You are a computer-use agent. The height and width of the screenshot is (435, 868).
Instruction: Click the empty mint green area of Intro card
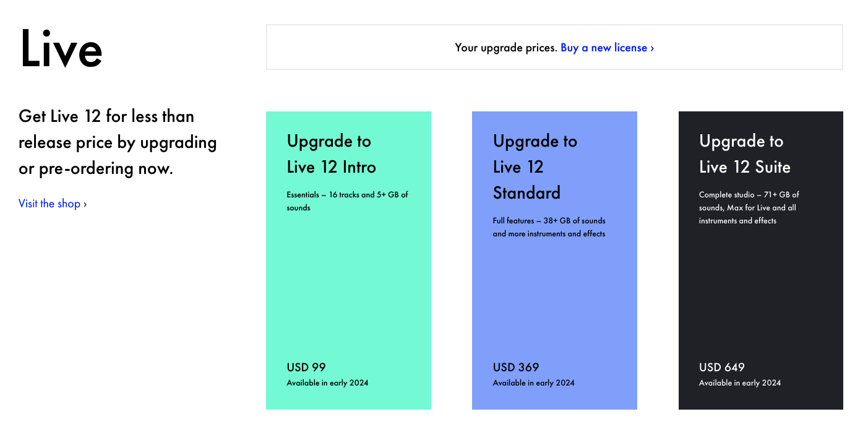[x=348, y=285]
